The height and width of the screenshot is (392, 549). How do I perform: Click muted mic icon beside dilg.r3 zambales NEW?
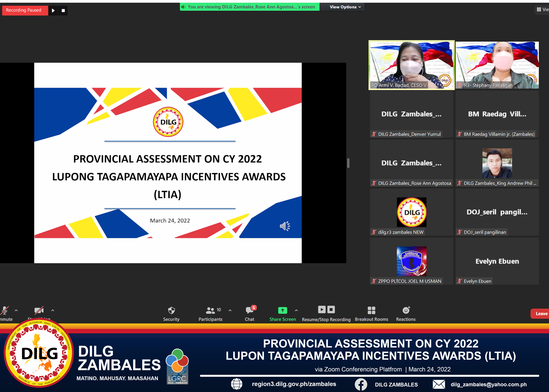[x=374, y=232]
